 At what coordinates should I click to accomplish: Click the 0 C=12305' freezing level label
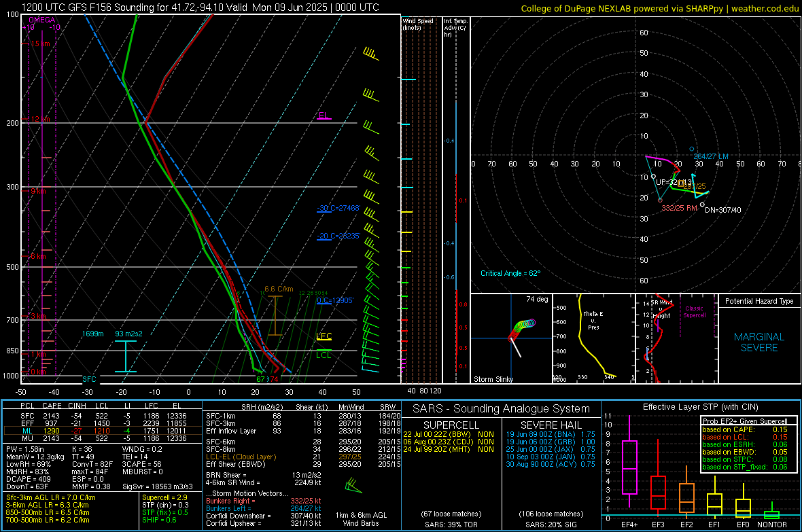tap(335, 300)
